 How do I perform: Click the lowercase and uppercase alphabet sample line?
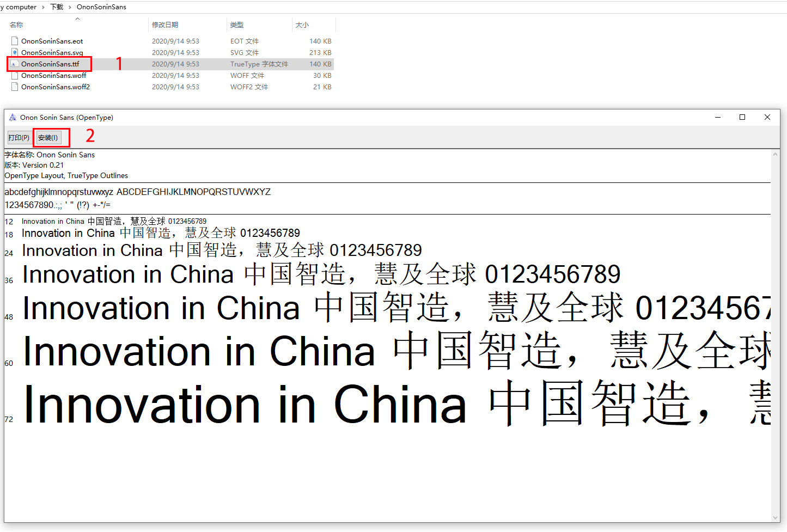(x=137, y=192)
